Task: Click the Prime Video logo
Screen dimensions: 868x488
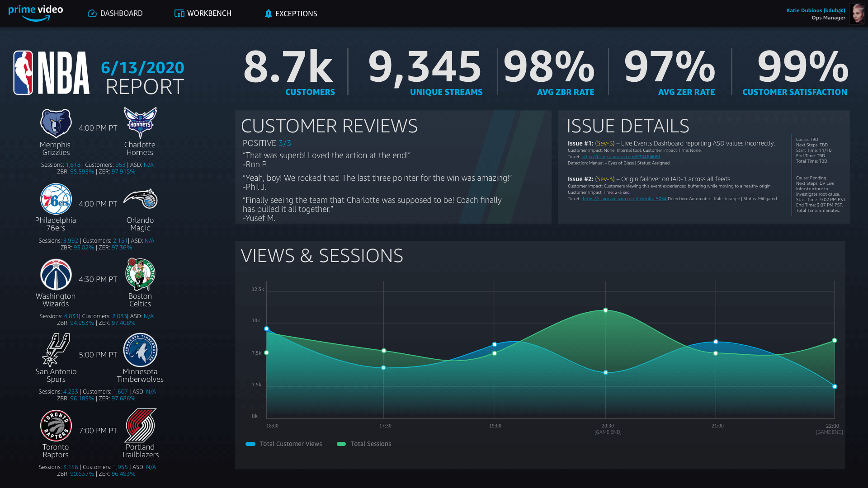Action: (36, 13)
